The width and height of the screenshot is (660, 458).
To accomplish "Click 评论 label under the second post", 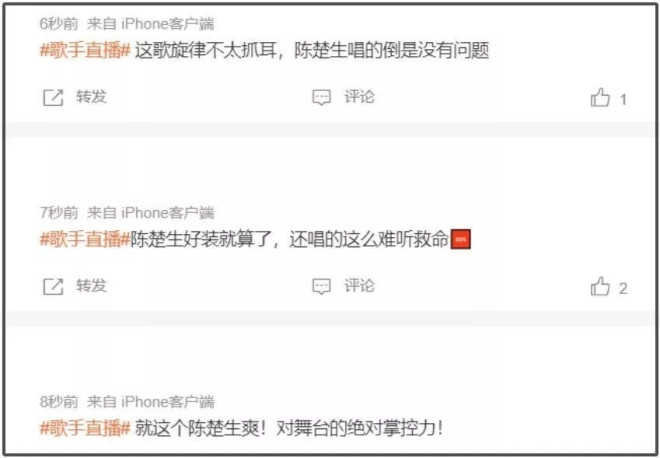I will [x=359, y=286].
